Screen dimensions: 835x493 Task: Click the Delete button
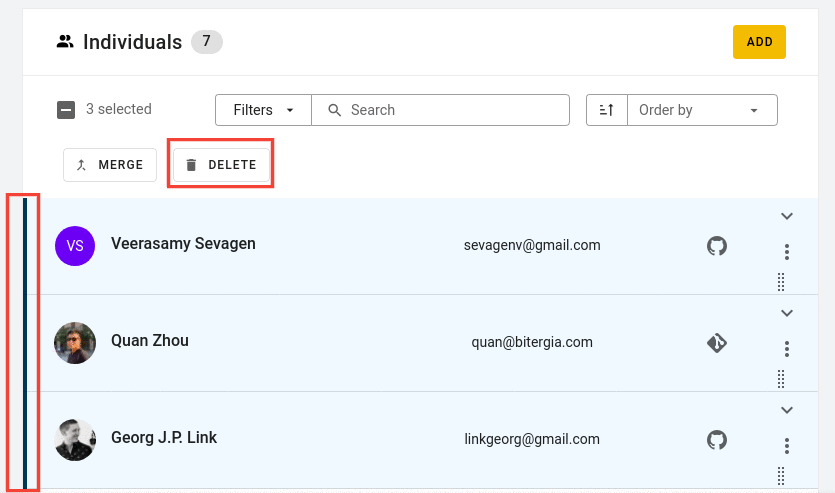click(221, 165)
